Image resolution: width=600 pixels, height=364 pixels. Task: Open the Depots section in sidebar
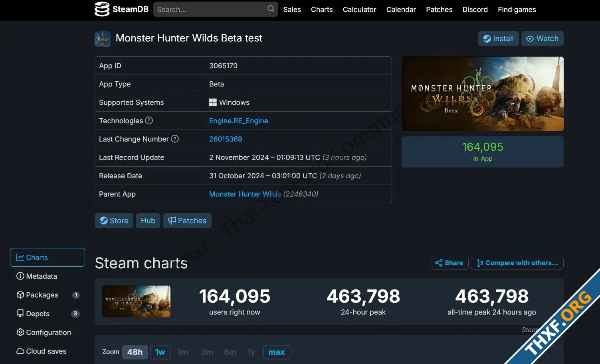[48, 314]
